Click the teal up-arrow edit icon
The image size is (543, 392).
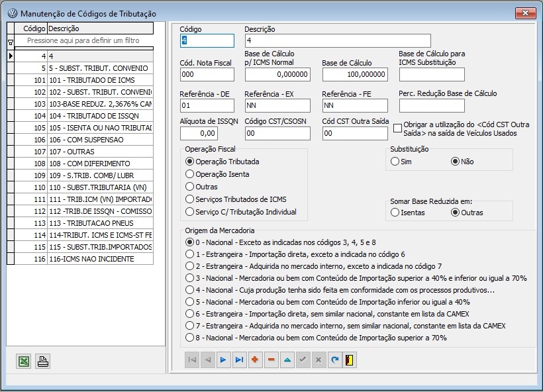click(x=287, y=360)
